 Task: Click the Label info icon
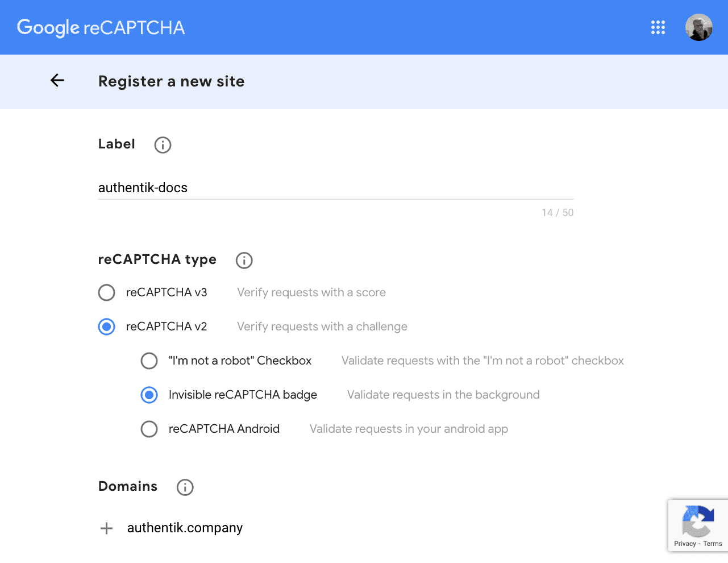point(163,145)
